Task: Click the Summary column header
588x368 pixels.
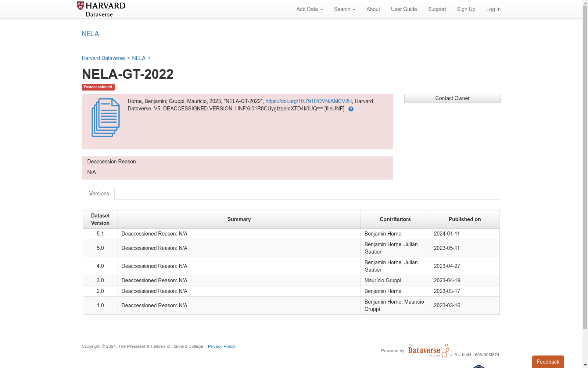Action: tap(239, 219)
